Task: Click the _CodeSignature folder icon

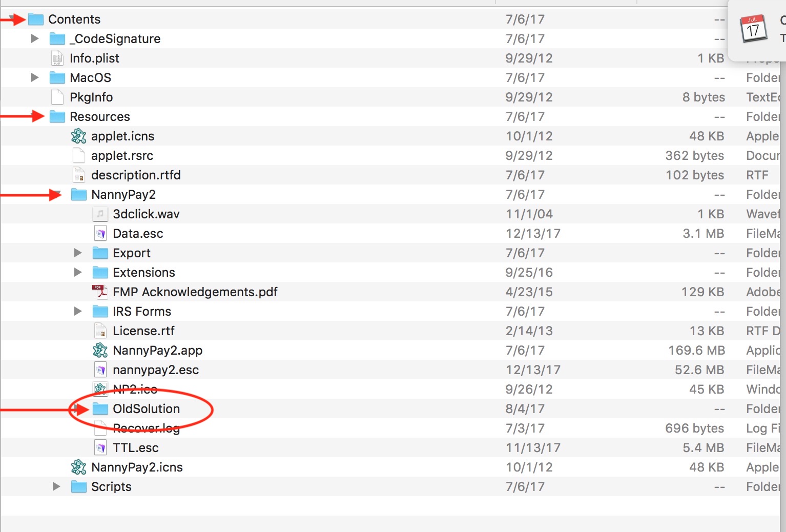Action: coord(57,39)
